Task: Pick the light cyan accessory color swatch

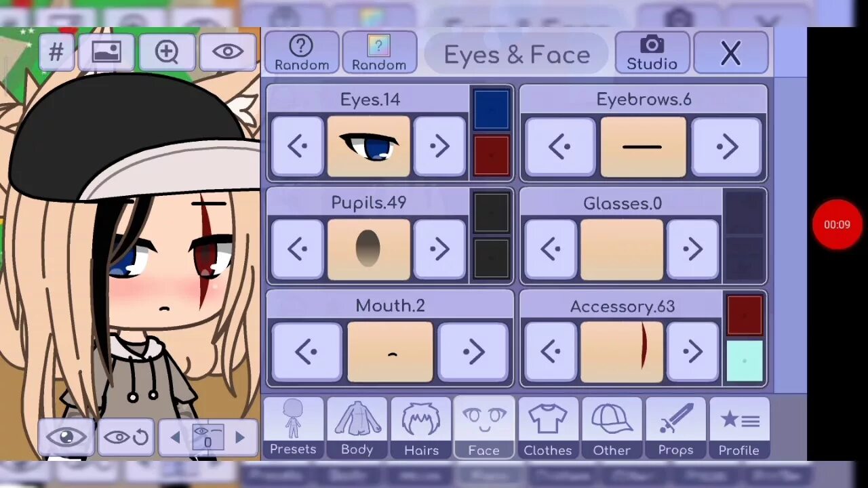Action: (745, 361)
